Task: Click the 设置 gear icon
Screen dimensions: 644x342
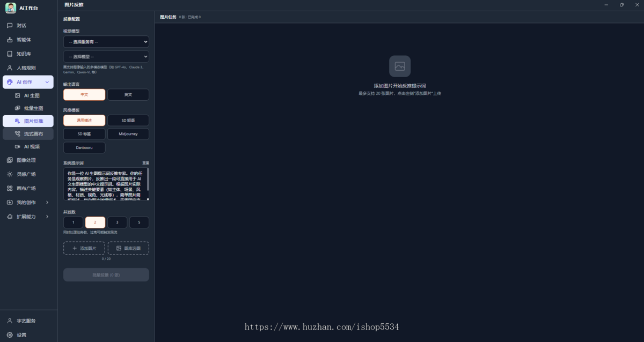Action: click(10, 335)
